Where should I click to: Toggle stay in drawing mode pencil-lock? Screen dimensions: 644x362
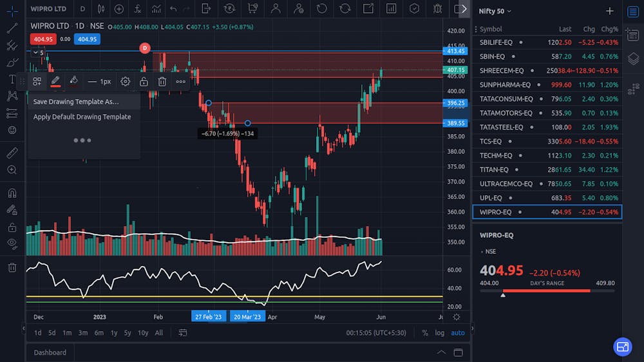point(12,210)
